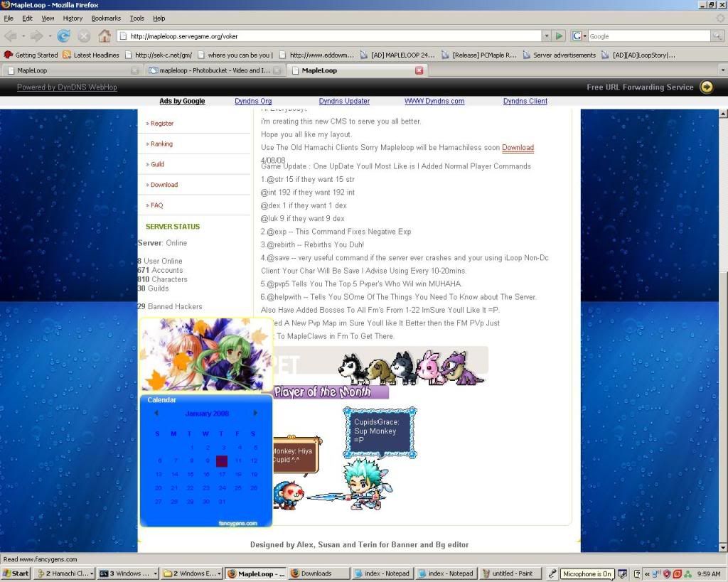Open the Bookmarks menu

pos(105,18)
